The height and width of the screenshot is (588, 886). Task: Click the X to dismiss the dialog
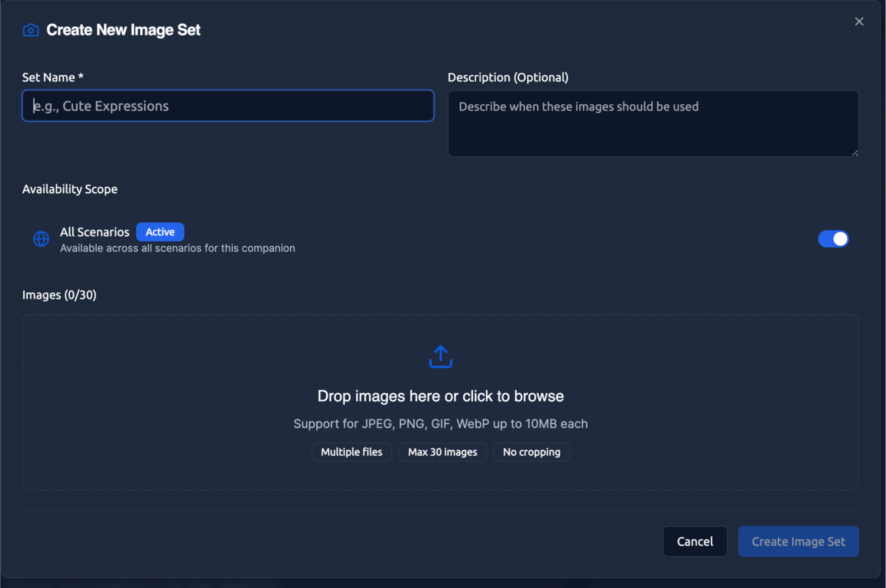click(859, 21)
